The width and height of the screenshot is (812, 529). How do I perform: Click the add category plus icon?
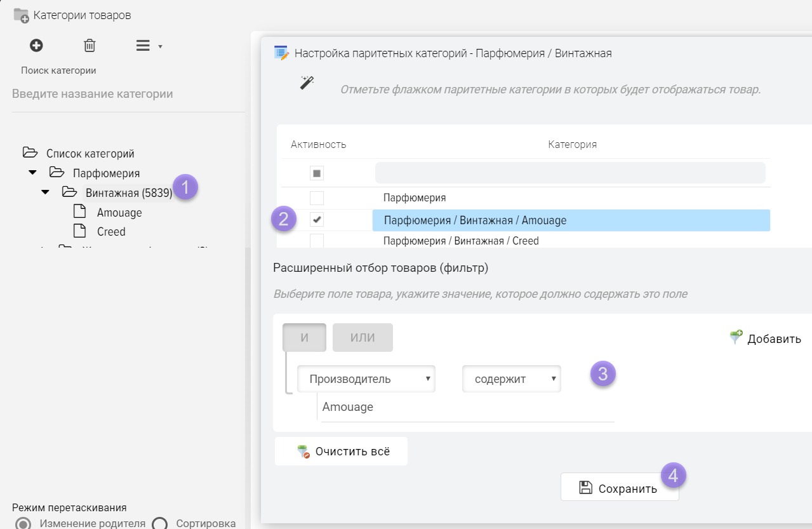(x=36, y=46)
